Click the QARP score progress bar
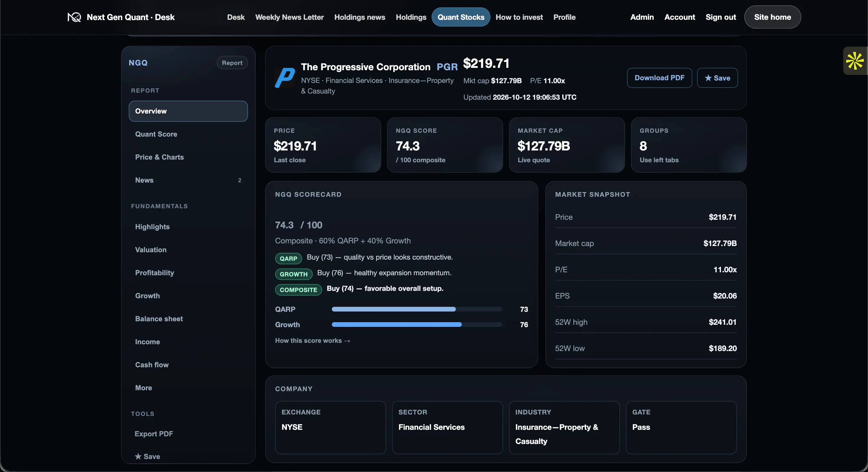The image size is (868, 472). click(417, 309)
